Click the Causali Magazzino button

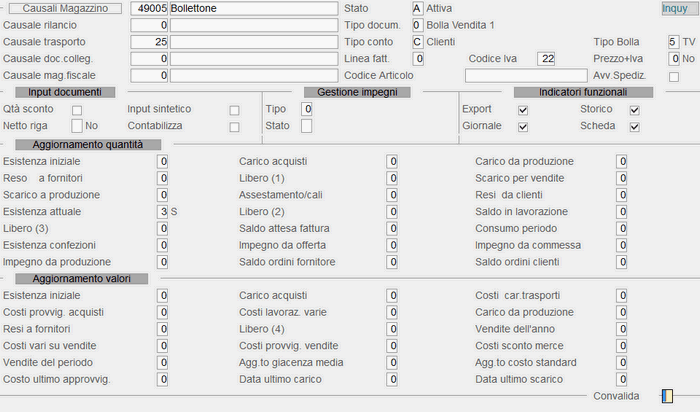click(x=65, y=8)
